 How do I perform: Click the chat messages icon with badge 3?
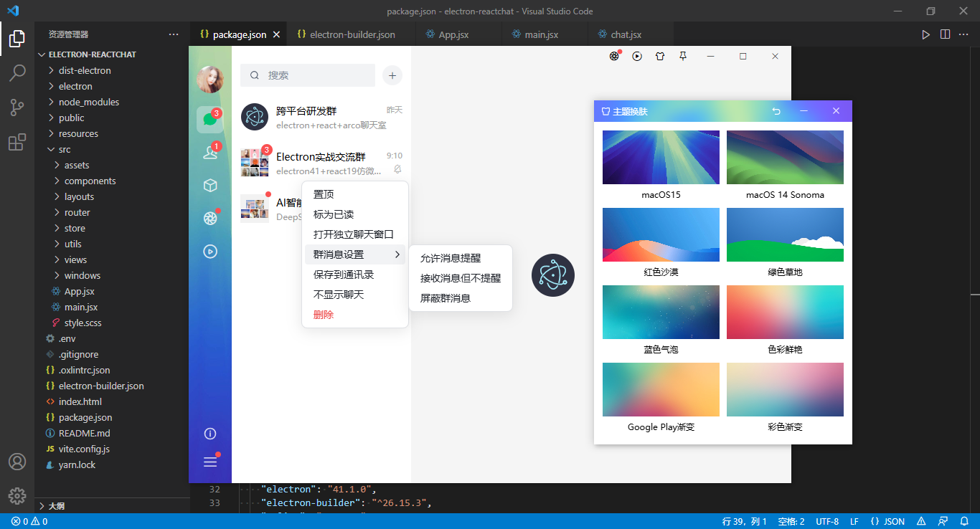click(209, 120)
